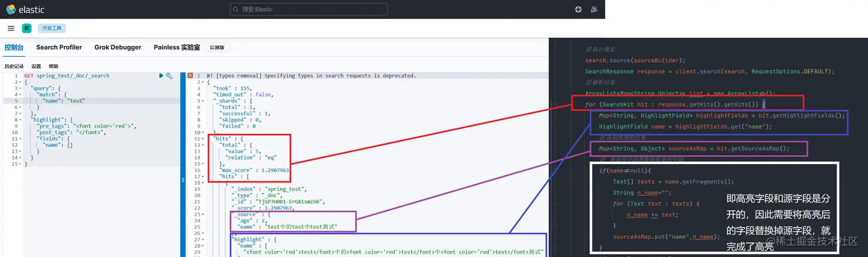This screenshot has width=868, height=257.
Task: Collapse the response "hits" object on line 11
Action: tap(204, 139)
